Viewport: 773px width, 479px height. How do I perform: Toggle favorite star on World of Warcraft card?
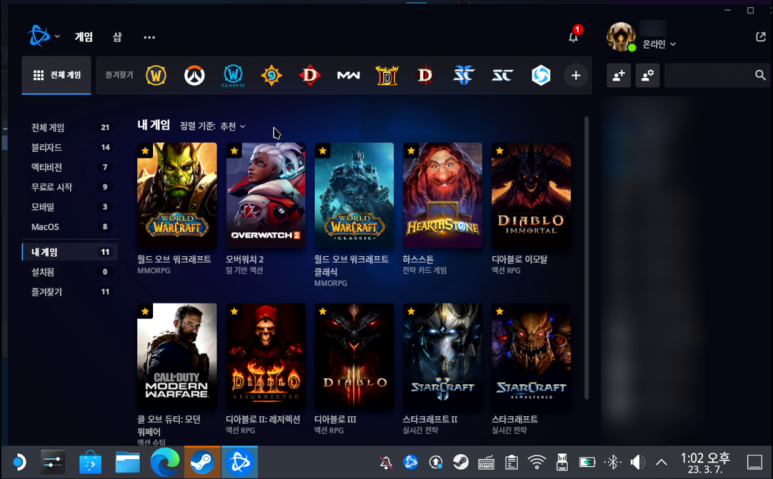[x=145, y=151]
